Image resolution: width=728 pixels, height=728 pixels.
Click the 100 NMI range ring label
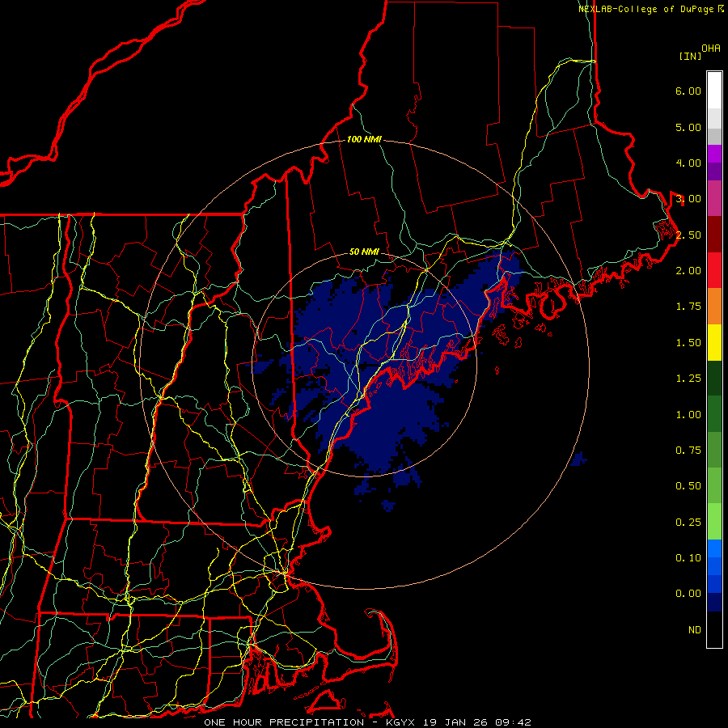pos(364,139)
